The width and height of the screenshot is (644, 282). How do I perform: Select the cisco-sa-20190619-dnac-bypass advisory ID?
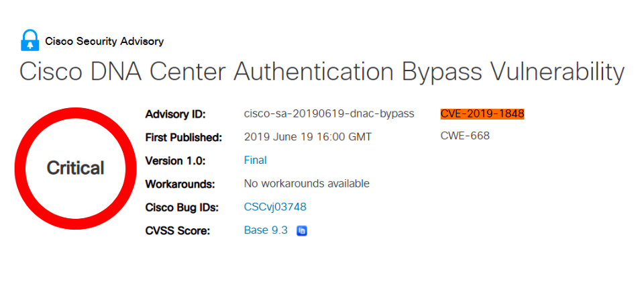tap(329, 113)
